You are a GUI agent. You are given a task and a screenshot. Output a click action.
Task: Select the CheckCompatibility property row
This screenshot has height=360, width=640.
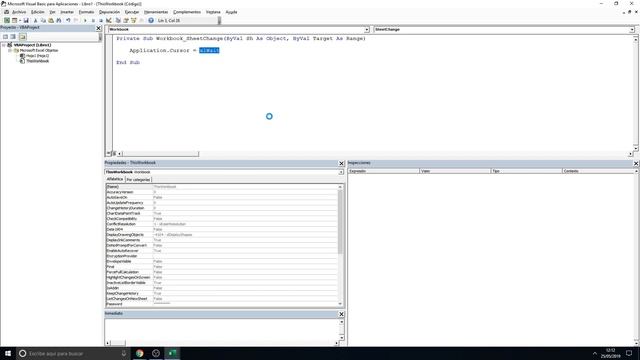(221, 219)
